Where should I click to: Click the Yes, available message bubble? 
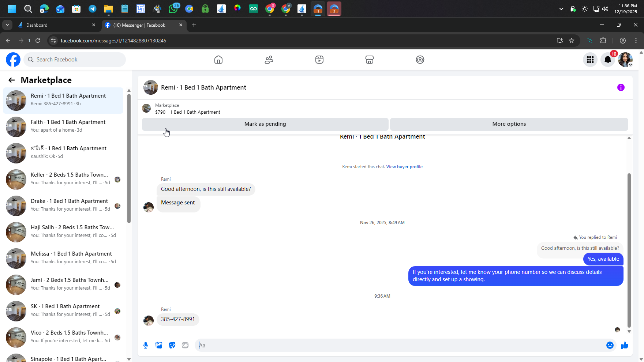pyautogui.click(x=603, y=259)
